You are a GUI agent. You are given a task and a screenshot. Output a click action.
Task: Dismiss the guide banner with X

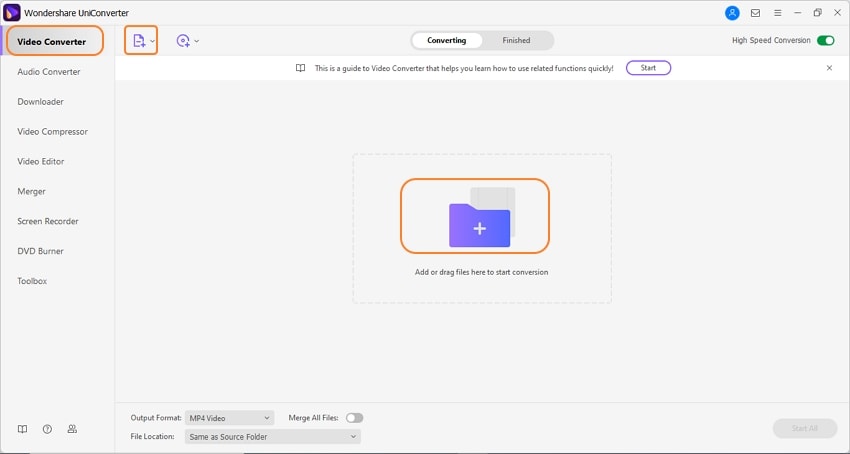click(829, 68)
